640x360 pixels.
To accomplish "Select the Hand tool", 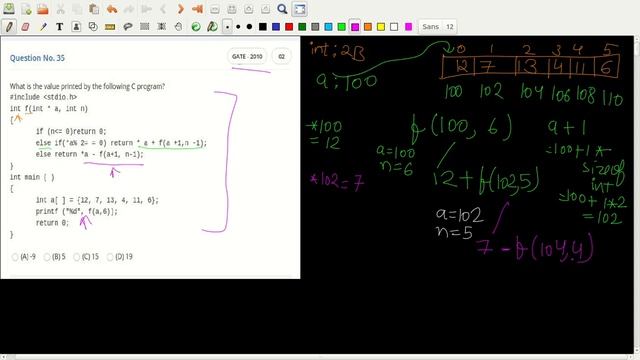I will [178, 27].
